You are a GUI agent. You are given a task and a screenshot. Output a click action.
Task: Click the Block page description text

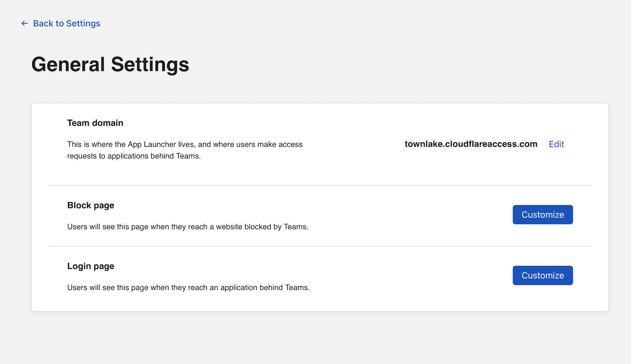(188, 227)
